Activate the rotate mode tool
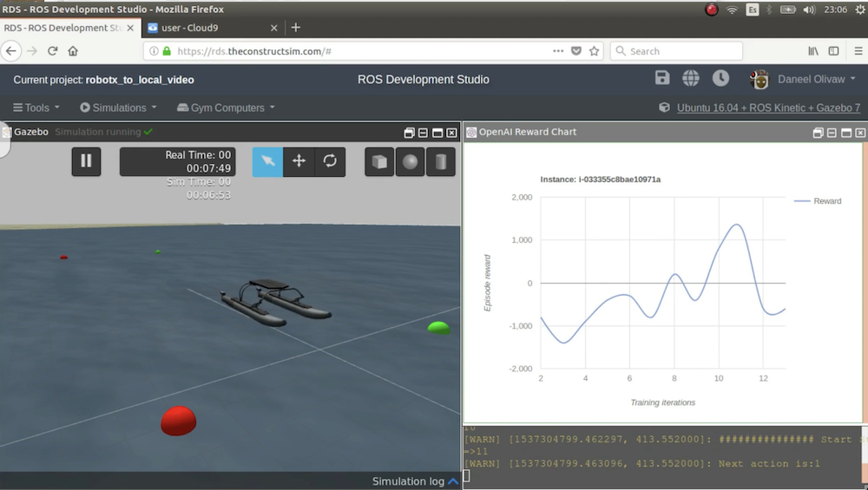Image resolution: width=868 pixels, height=490 pixels. click(x=330, y=161)
